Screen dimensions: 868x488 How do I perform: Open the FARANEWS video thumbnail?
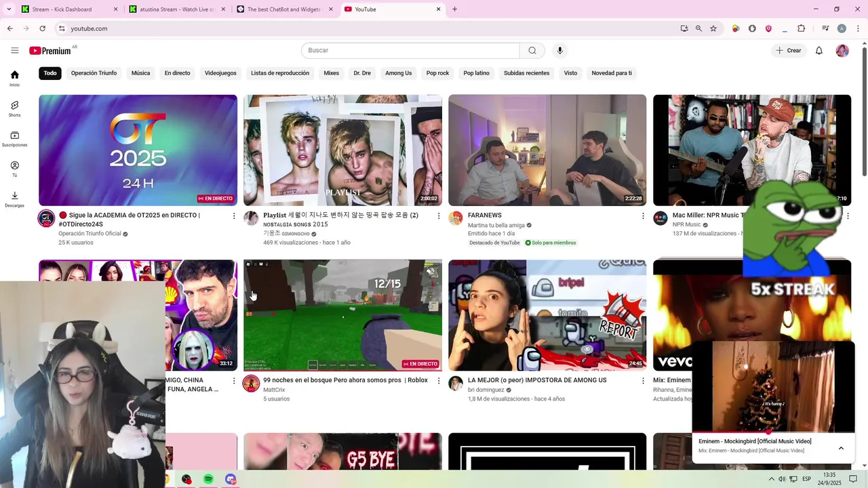click(547, 150)
